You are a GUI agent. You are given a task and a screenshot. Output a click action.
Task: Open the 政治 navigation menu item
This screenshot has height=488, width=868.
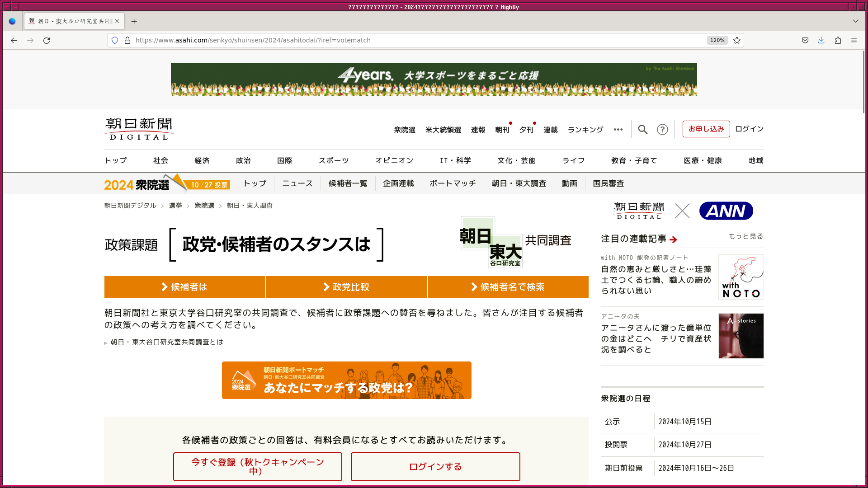pos(243,160)
